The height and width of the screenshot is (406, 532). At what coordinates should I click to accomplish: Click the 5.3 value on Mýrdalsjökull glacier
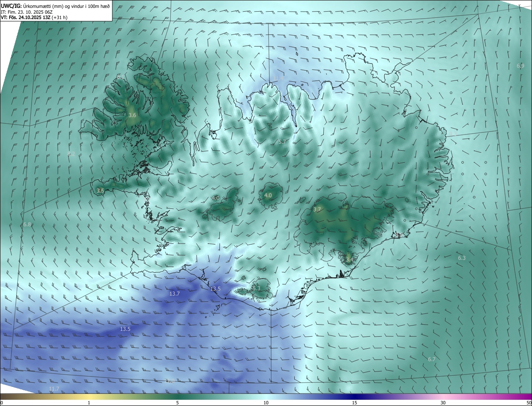coord(256,288)
